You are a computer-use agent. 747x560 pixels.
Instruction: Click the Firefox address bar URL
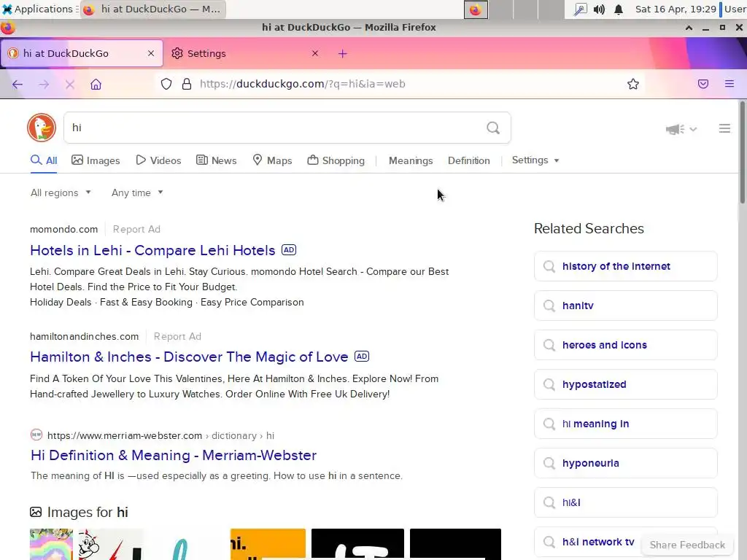point(303,85)
